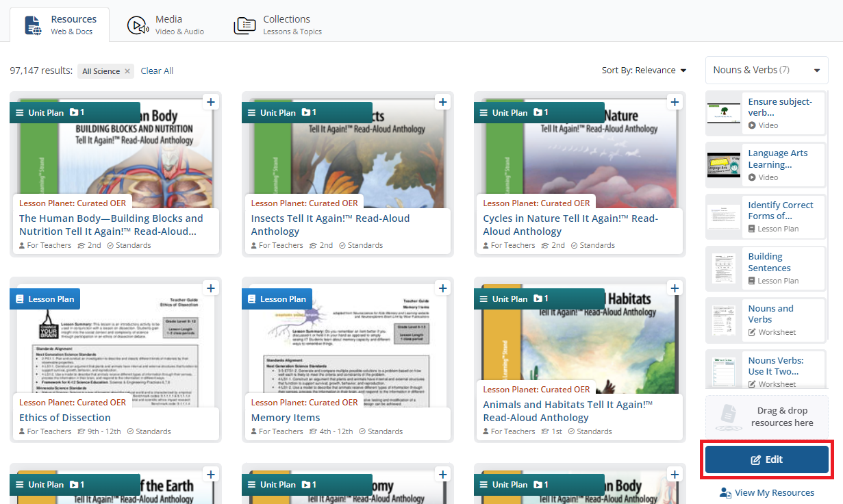Add Animals and Habitats with plus icon

tap(675, 288)
